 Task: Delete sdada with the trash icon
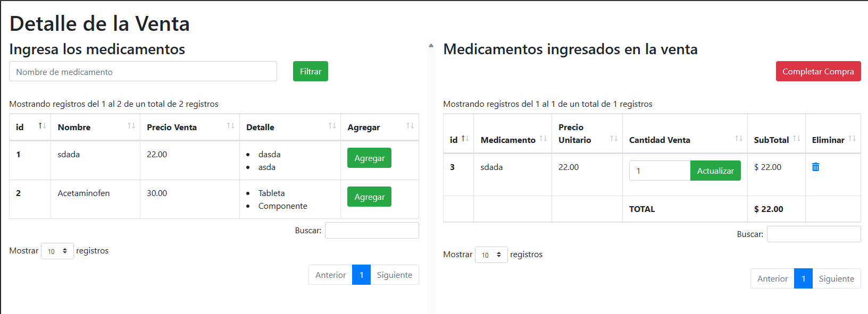coord(815,167)
